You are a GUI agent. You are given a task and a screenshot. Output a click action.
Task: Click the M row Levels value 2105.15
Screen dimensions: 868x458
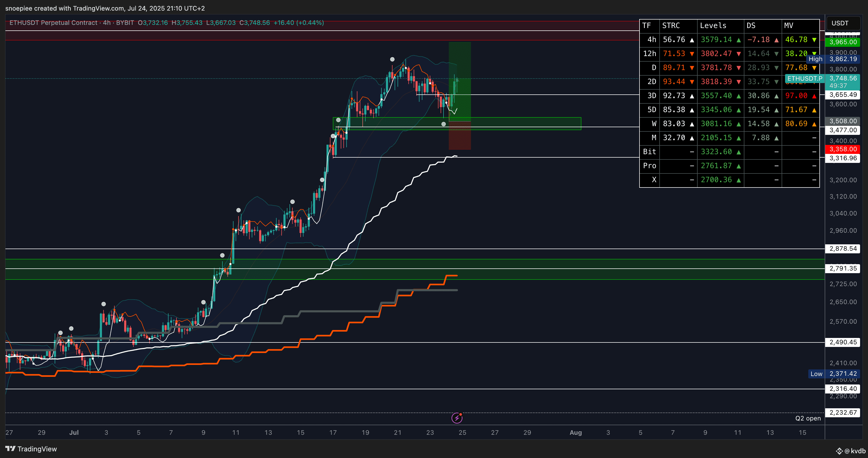click(716, 138)
